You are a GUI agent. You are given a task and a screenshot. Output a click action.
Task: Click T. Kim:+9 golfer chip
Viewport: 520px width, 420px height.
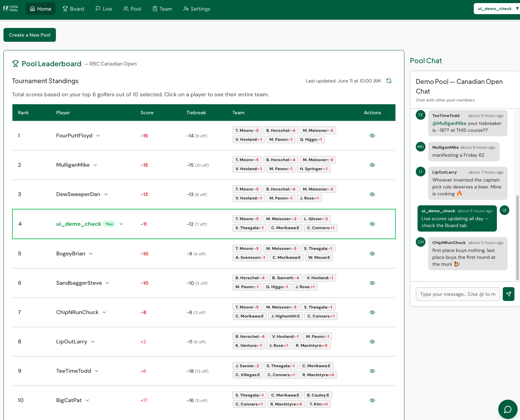(x=319, y=404)
